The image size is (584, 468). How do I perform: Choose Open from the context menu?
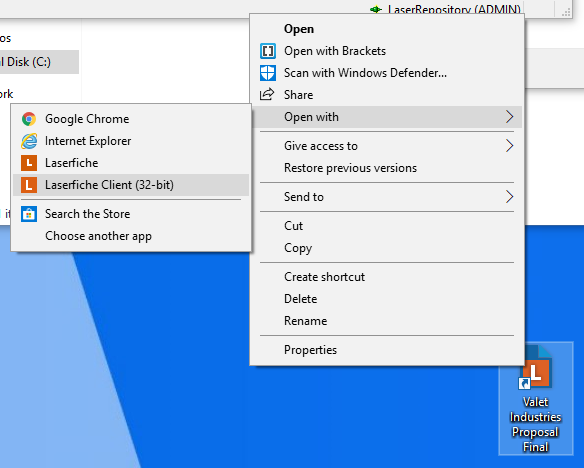tap(387, 29)
